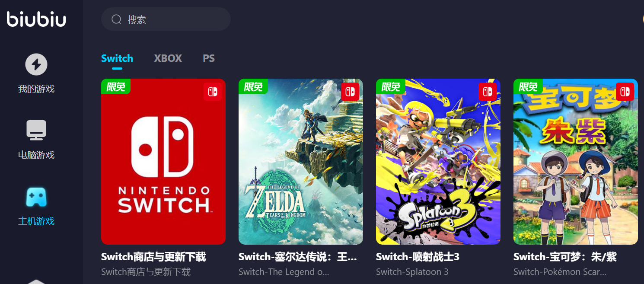This screenshot has height=284, width=644.
Task: Switch to the XBOX tab
Action: (168, 58)
